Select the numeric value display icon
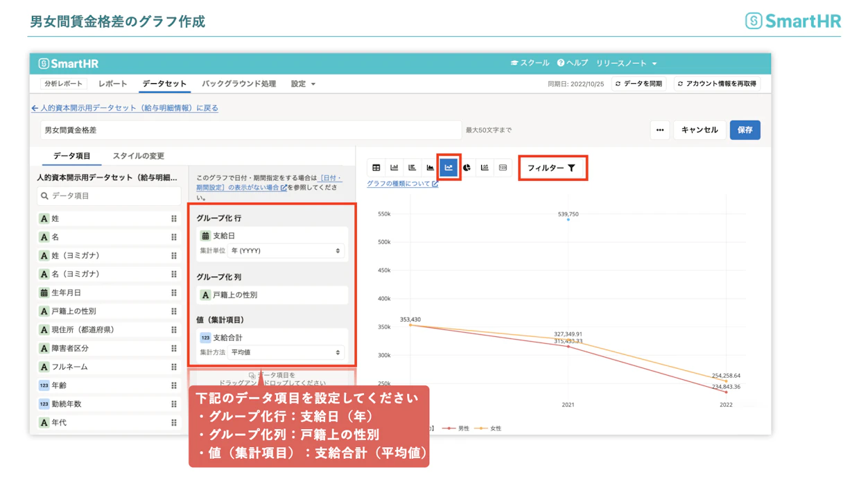The width and height of the screenshot is (868, 488). coord(503,168)
